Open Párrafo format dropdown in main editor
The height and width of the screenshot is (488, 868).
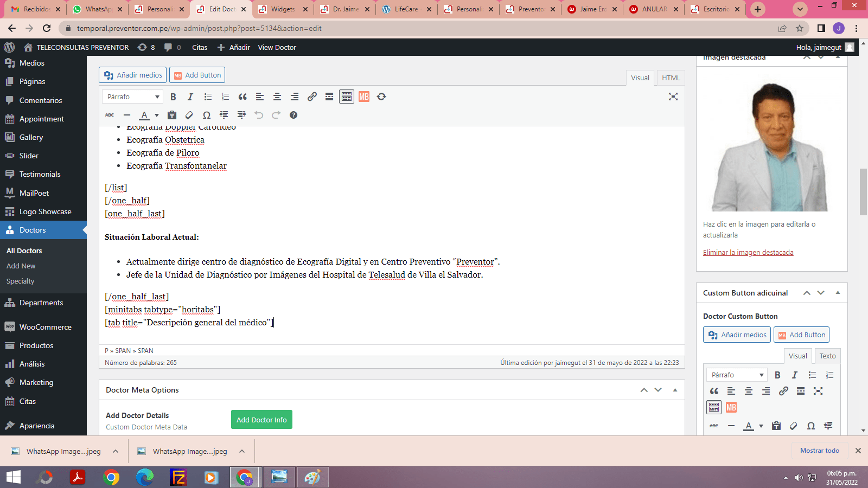click(x=132, y=97)
